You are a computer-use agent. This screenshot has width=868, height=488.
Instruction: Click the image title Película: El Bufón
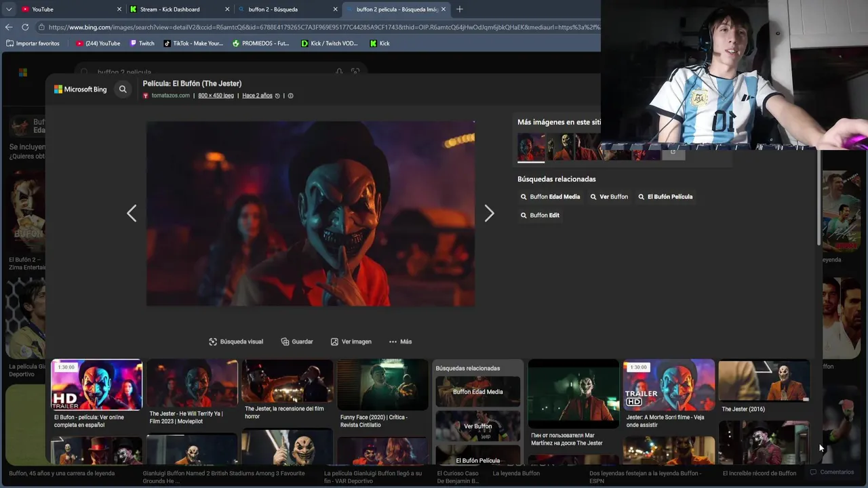pyautogui.click(x=192, y=83)
